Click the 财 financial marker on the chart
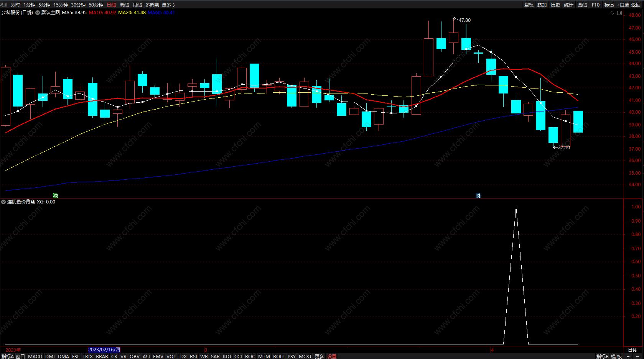644x359 pixels. 478,196
